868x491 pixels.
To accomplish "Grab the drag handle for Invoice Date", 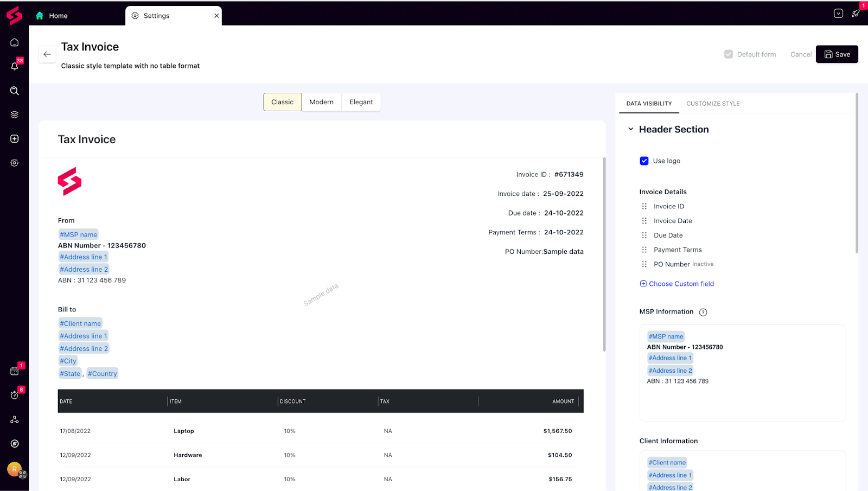I will click(x=644, y=221).
